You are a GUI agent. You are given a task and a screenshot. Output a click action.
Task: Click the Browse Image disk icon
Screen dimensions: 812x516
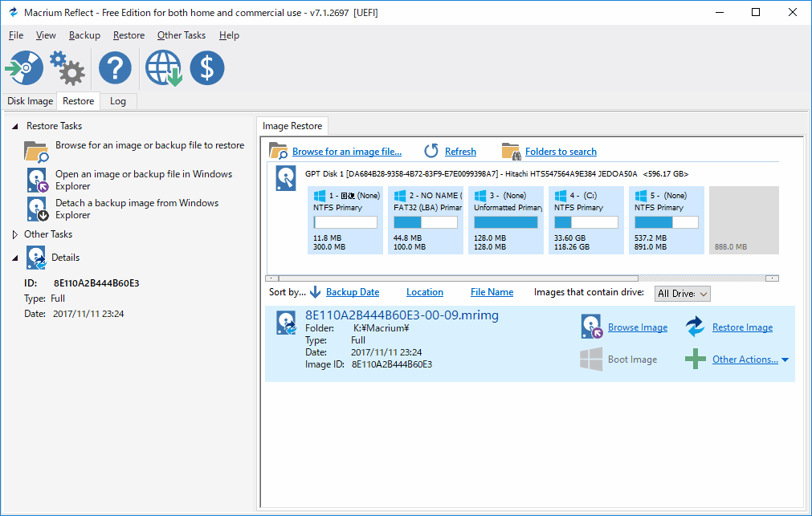(591, 327)
